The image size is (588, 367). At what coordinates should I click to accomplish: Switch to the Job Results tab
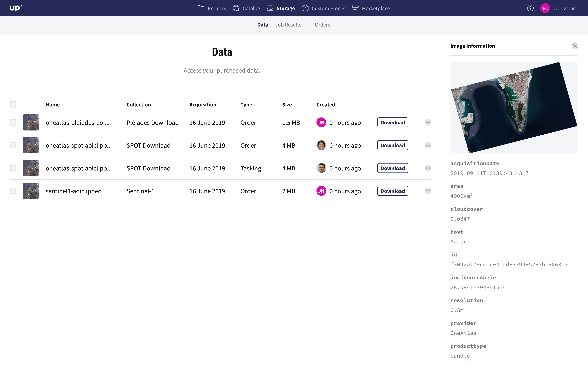288,24
